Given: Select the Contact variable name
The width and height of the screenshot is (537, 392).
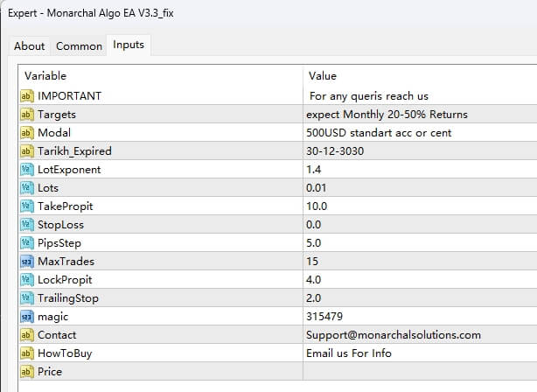Looking at the screenshot, I should click(57, 335).
